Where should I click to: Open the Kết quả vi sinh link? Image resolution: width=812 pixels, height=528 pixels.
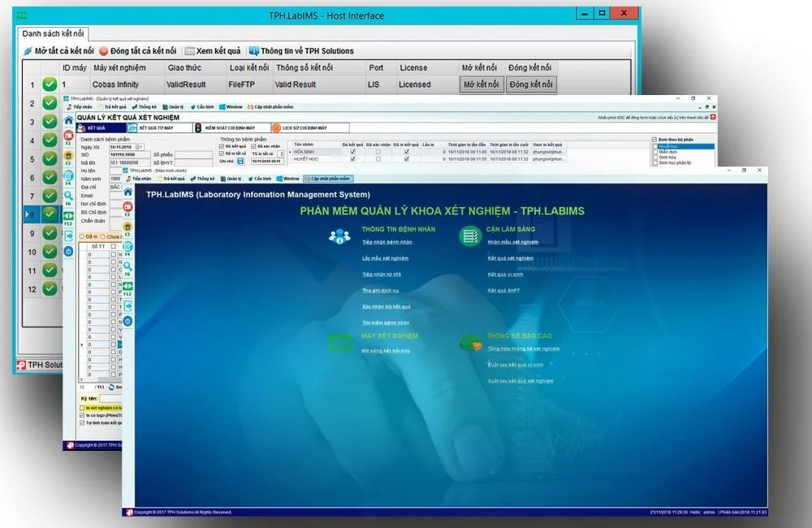point(505,274)
